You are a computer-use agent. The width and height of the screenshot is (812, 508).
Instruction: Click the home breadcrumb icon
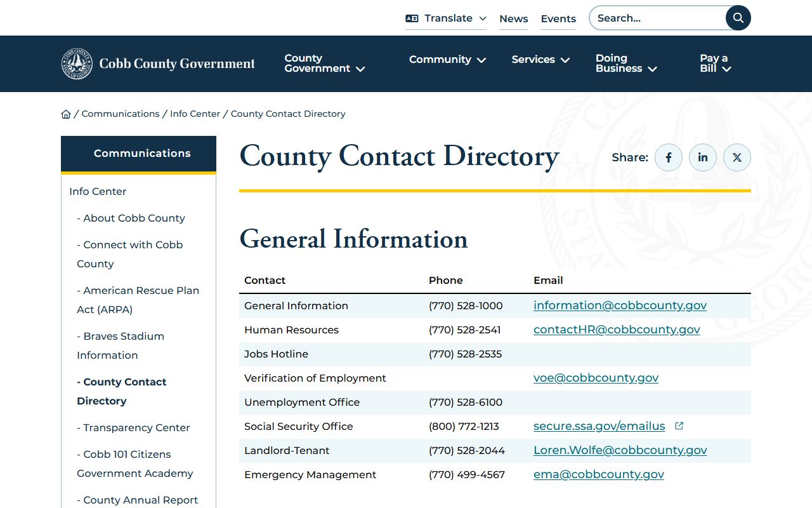[x=66, y=114]
